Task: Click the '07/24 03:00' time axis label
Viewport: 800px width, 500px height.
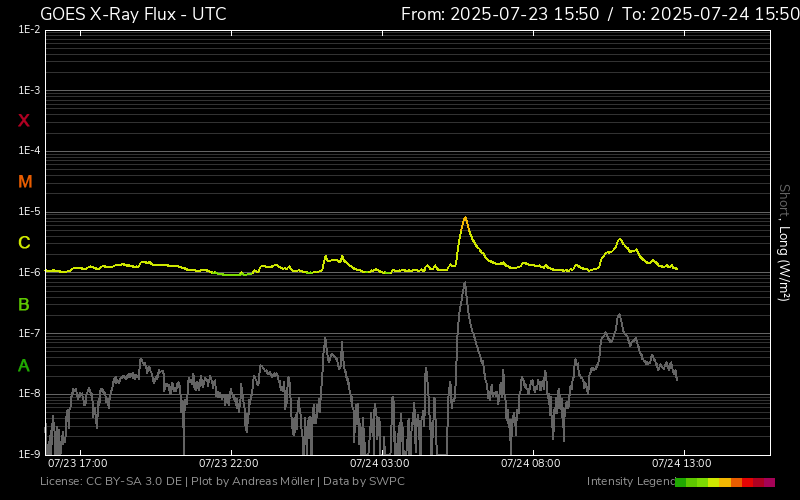Action: click(380, 463)
